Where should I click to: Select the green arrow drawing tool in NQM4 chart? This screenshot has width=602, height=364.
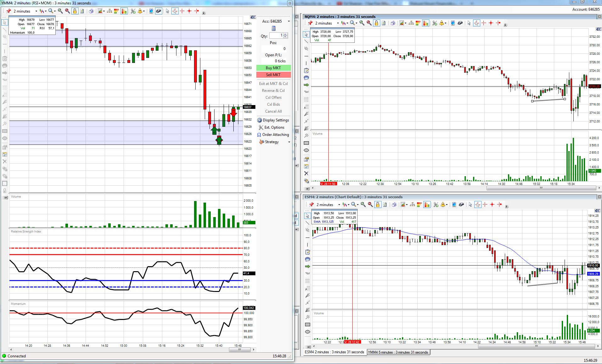pyautogui.click(x=306, y=85)
